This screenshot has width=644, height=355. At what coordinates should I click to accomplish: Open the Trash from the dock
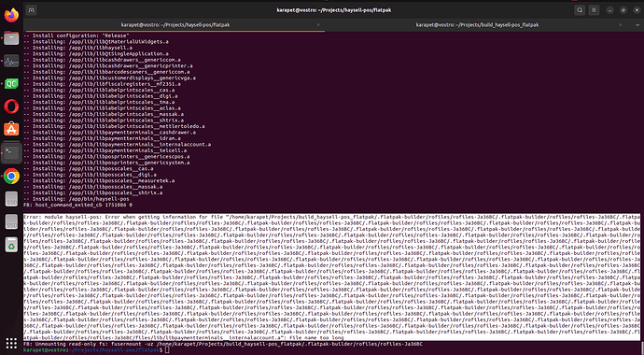pyautogui.click(x=11, y=245)
